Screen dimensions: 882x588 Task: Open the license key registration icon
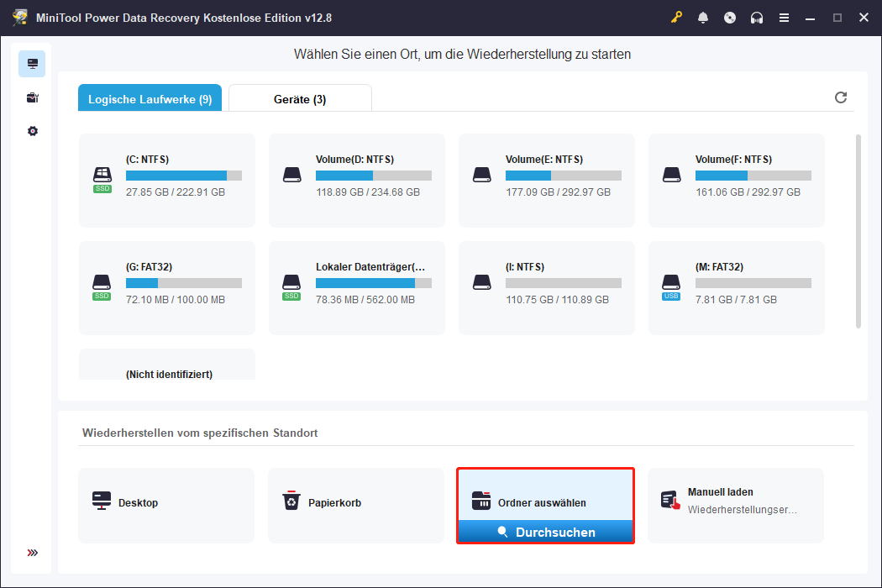pyautogui.click(x=676, y=17)
